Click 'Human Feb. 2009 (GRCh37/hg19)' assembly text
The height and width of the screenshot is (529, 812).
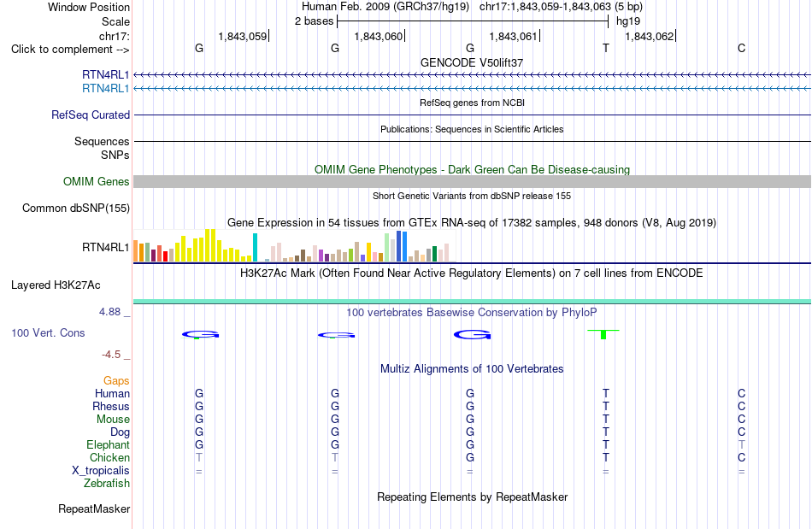point(385,7)
